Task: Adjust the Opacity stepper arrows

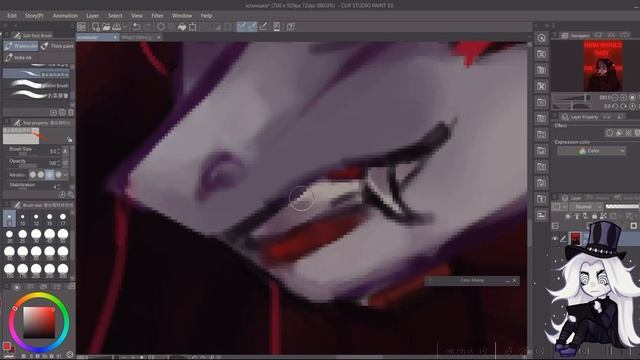Action: tap(59, 163)
